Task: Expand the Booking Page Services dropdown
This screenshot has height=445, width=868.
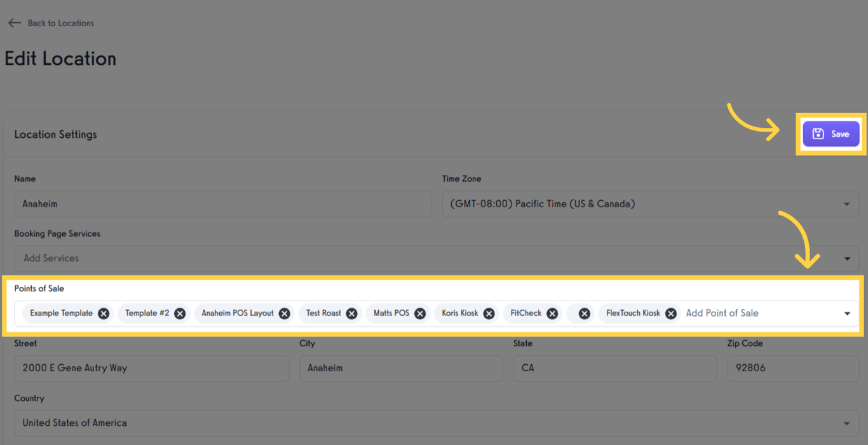Action: [x=847, y=258]
